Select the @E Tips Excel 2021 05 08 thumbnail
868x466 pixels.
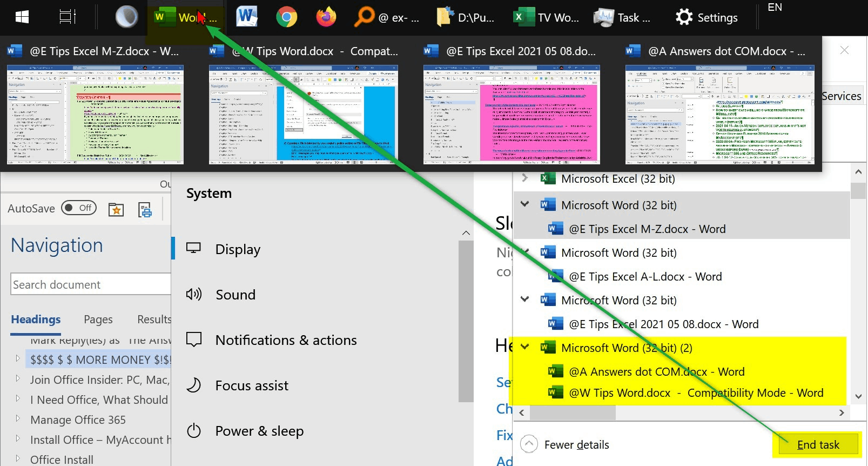512,115
